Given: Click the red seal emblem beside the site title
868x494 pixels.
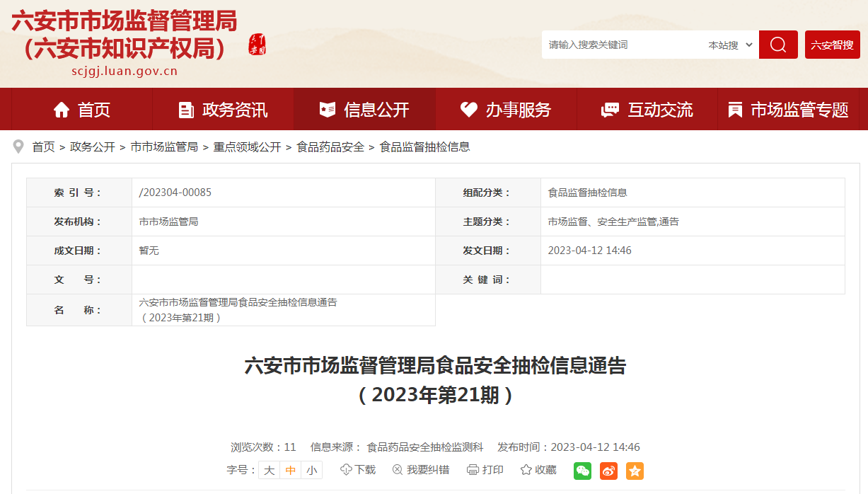Looking at the screenshot, I should coord(257,45).
